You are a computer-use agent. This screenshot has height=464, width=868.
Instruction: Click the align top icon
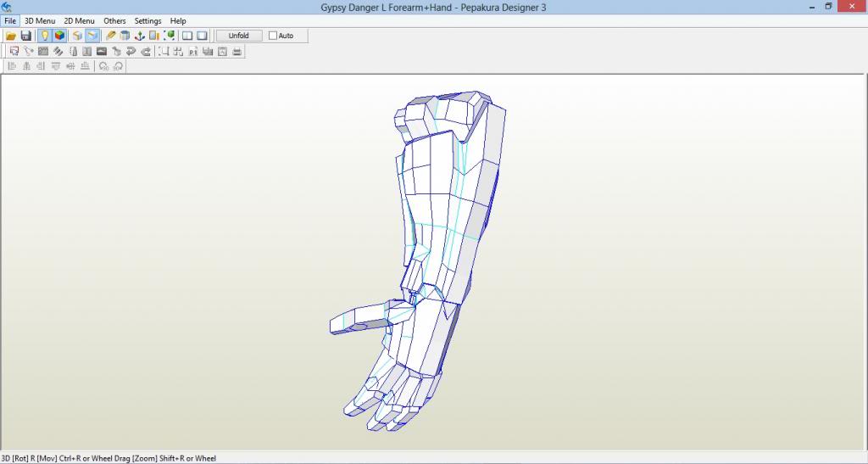(55, 66)
